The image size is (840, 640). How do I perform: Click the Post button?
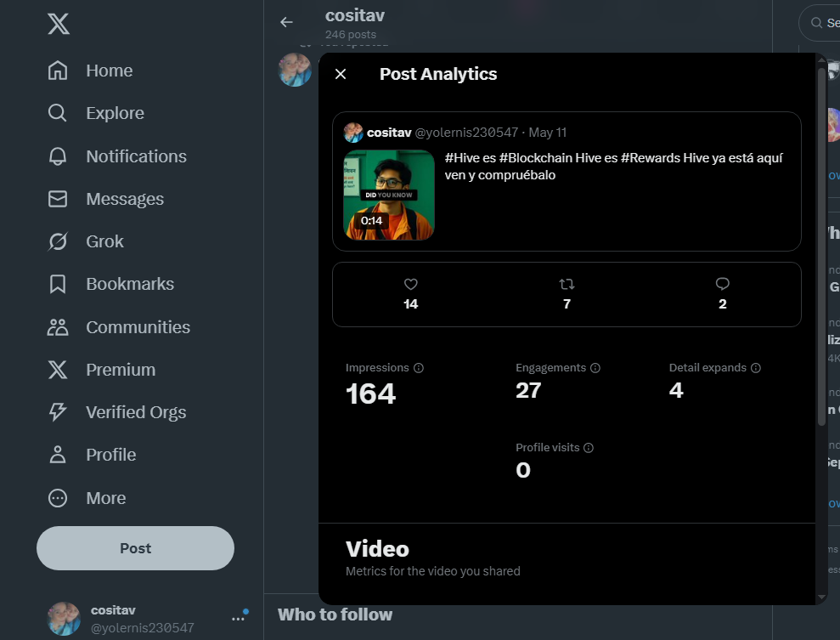point(136,548)
